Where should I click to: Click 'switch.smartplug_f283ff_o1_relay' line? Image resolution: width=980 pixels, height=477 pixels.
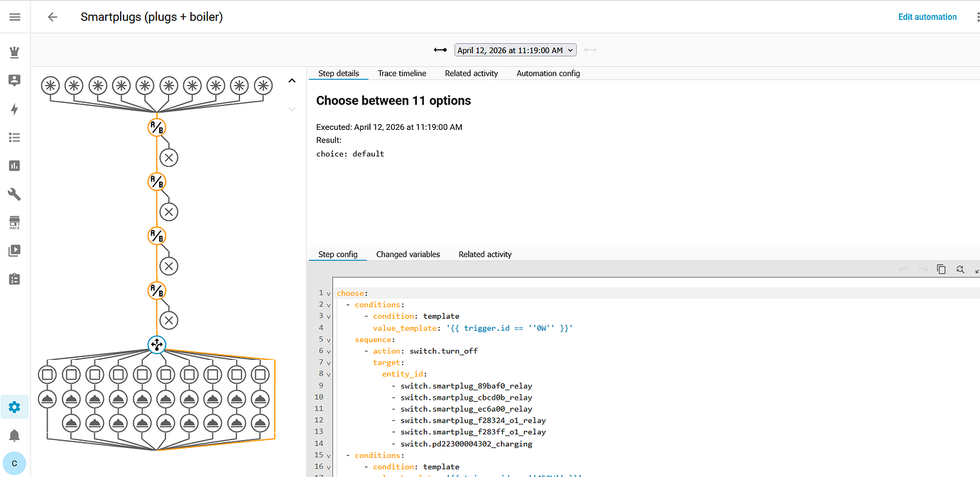click(473, 432)
